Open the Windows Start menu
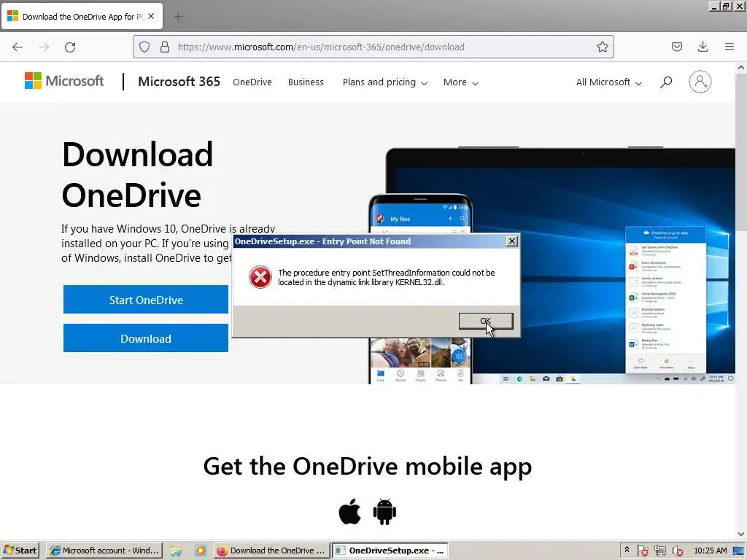747x560 pixels. tap(20, 551)
